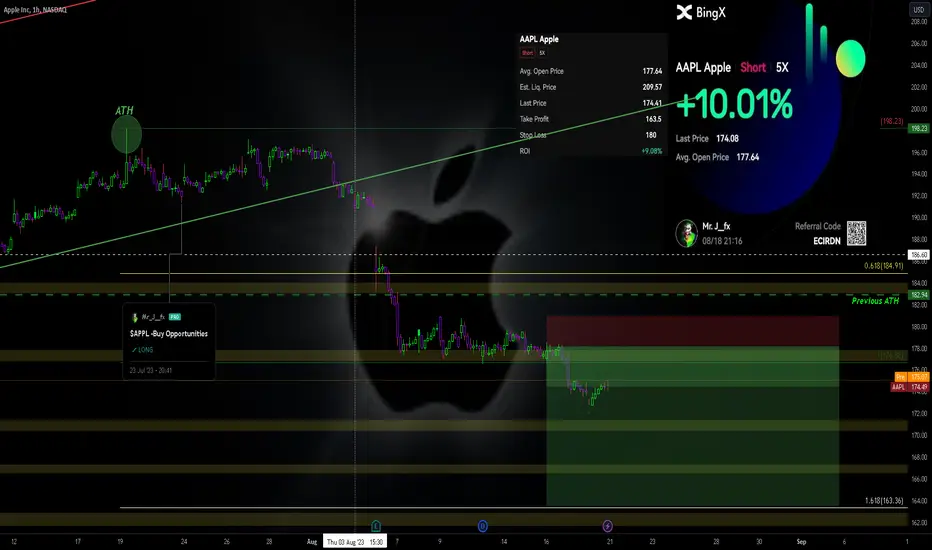
Task: Click the 08/18 21:16 timestamp
Action: [722, 241]
